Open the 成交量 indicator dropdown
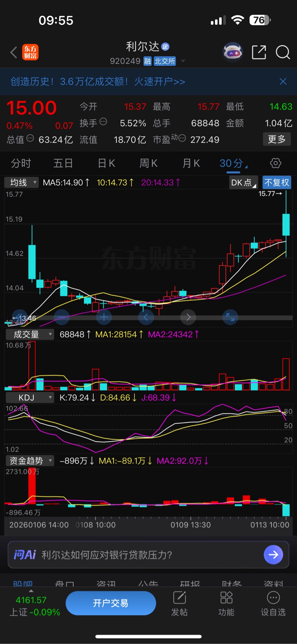 pos(30,335)
